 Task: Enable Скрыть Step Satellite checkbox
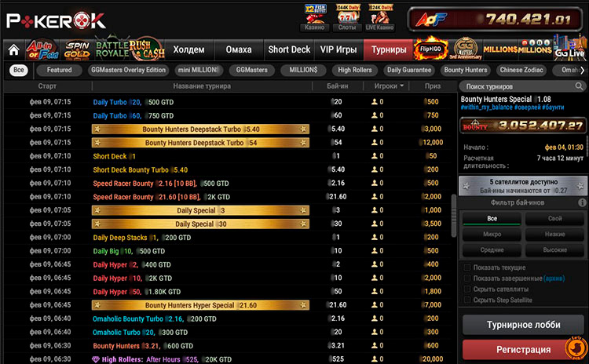coord(467,300)
